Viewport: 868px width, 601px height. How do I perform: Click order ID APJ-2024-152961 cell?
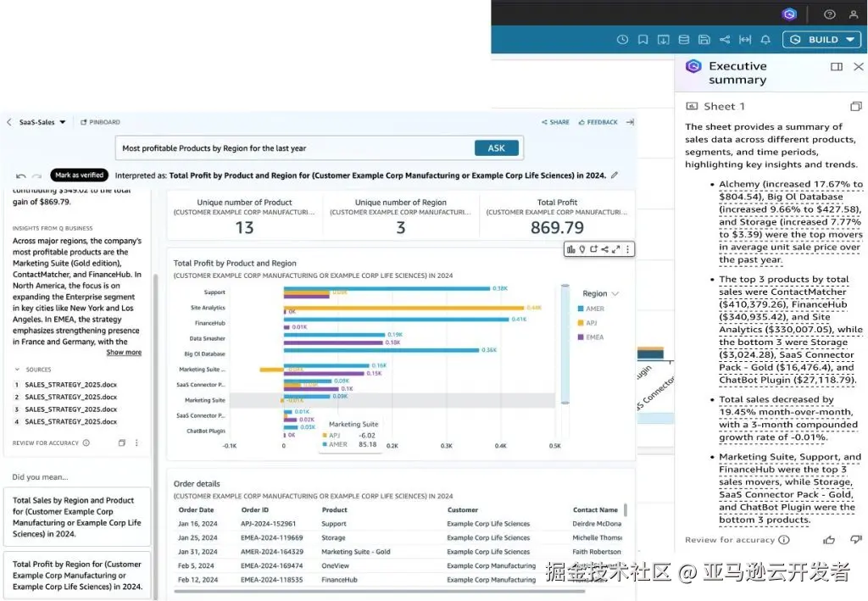coord(269,524)
